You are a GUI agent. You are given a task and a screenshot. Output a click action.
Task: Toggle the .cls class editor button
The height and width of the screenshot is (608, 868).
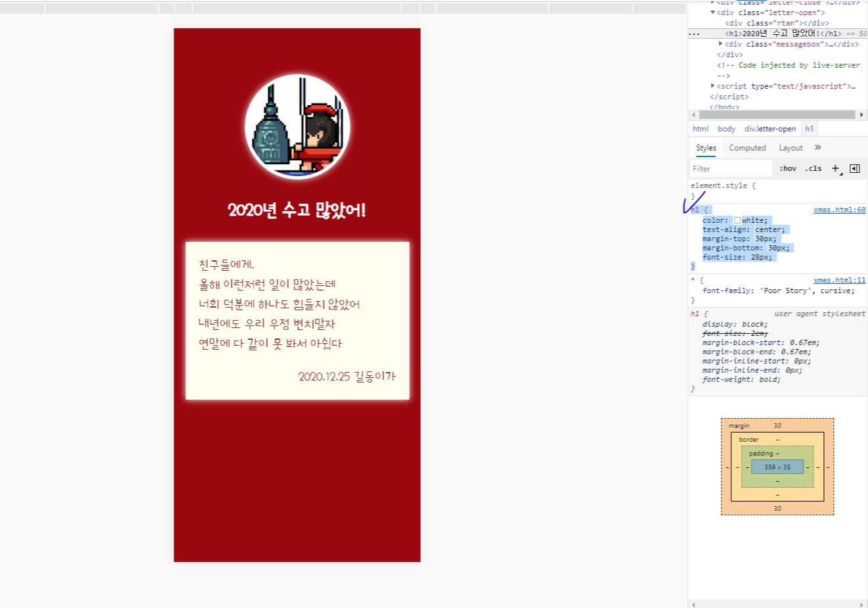813,168
